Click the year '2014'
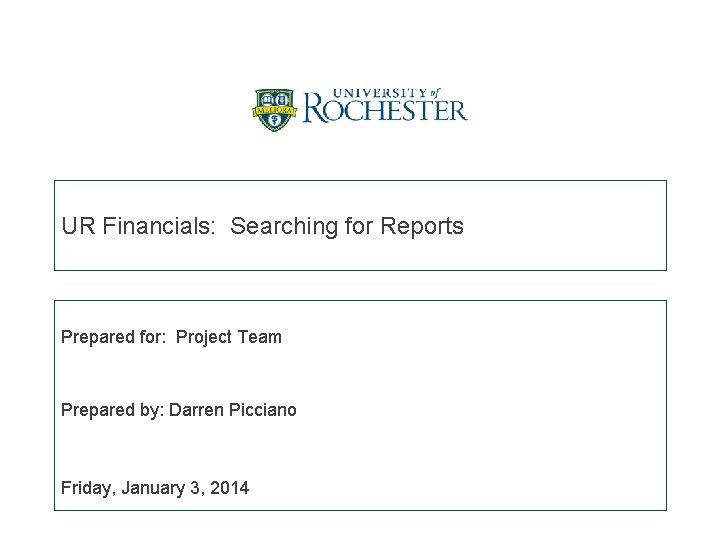The height and width of the screenshot is (540, 720). click(229, 488)
